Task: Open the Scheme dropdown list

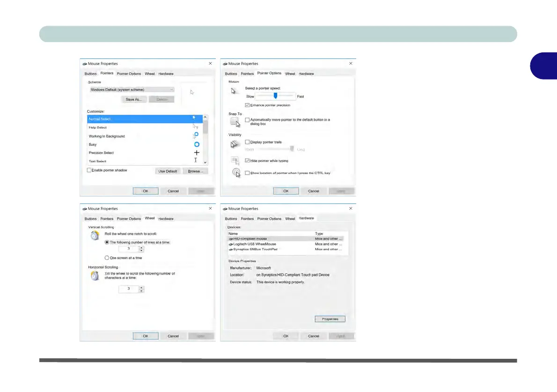Action: pyautogui.click(x=132, y=90)
